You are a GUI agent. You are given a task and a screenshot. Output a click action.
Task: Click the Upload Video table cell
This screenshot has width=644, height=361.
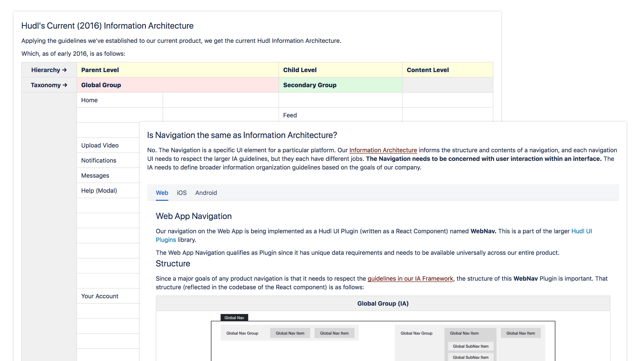[x=108, y=146]
